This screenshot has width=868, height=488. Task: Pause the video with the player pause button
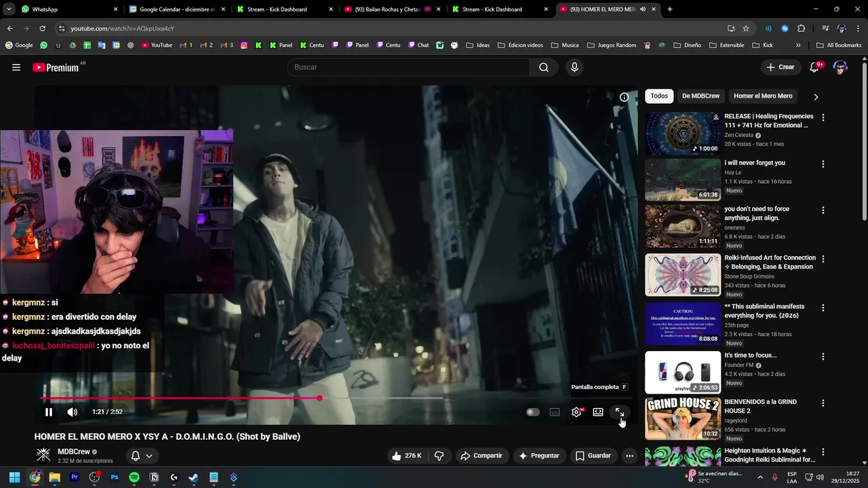click(49, 412)
